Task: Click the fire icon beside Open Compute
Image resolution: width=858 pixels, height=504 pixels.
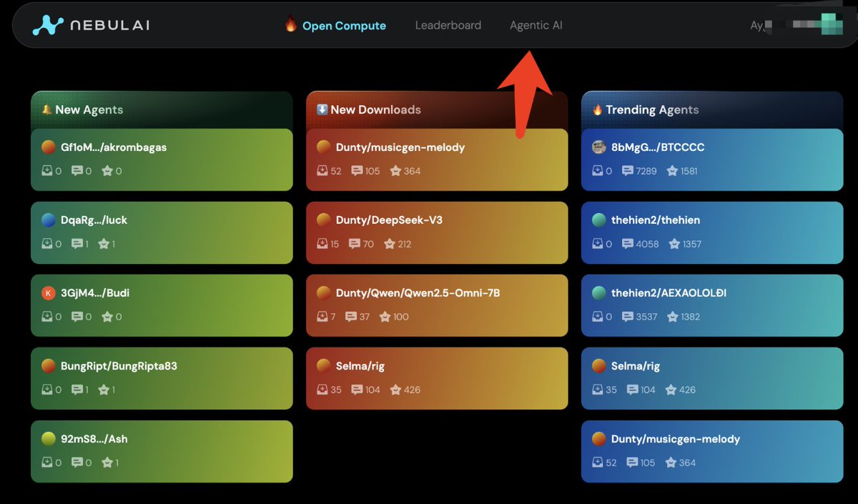Action: pos(291,25)
